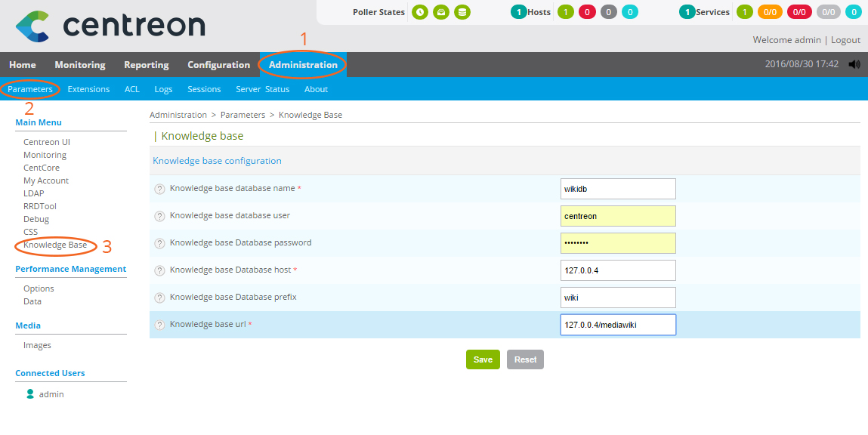Click the orange services warning badge
Image resolution: width=868 pixels, height=435 pixels.
point(770,11)
